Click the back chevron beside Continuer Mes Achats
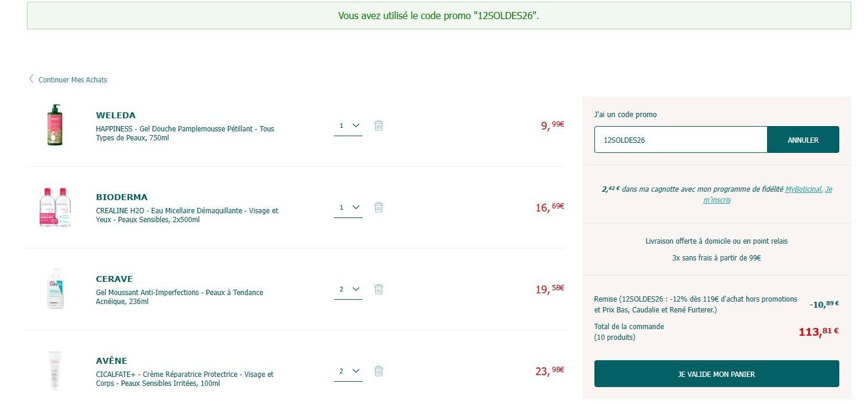The image size is (868, 405). (31, 79)
